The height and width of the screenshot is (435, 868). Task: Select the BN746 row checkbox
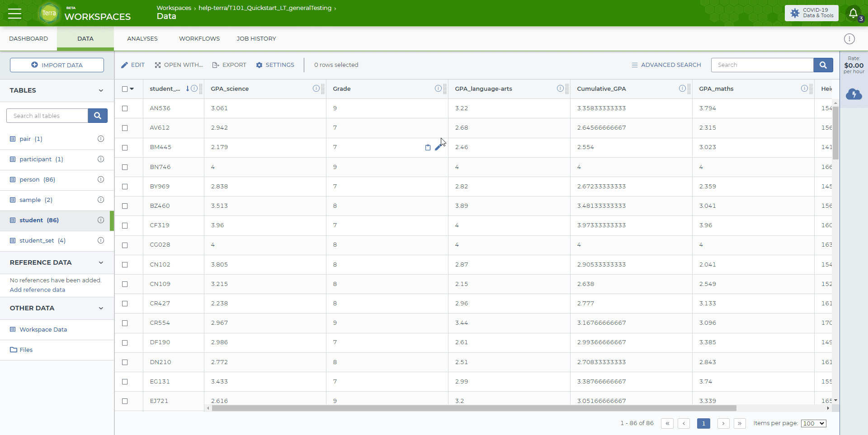tap(125, 167)
